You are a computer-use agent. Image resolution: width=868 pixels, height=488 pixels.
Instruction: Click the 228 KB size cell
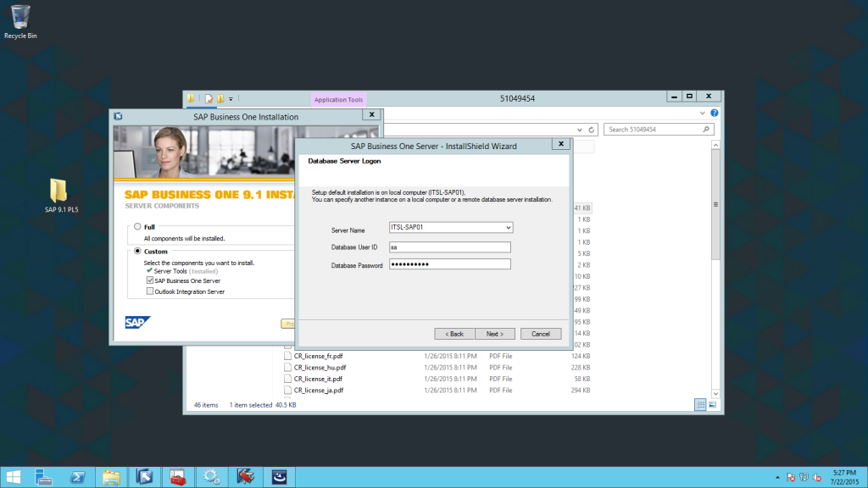coord(580,368)
